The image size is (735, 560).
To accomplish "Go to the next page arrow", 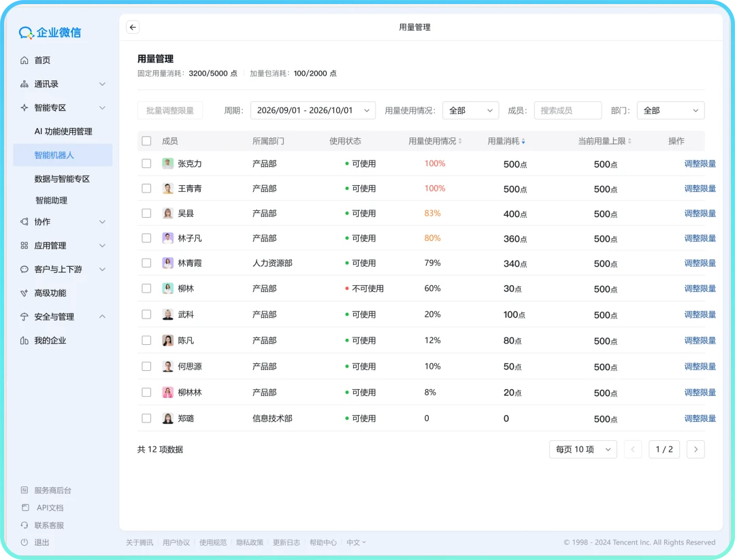I will (696, 449).
